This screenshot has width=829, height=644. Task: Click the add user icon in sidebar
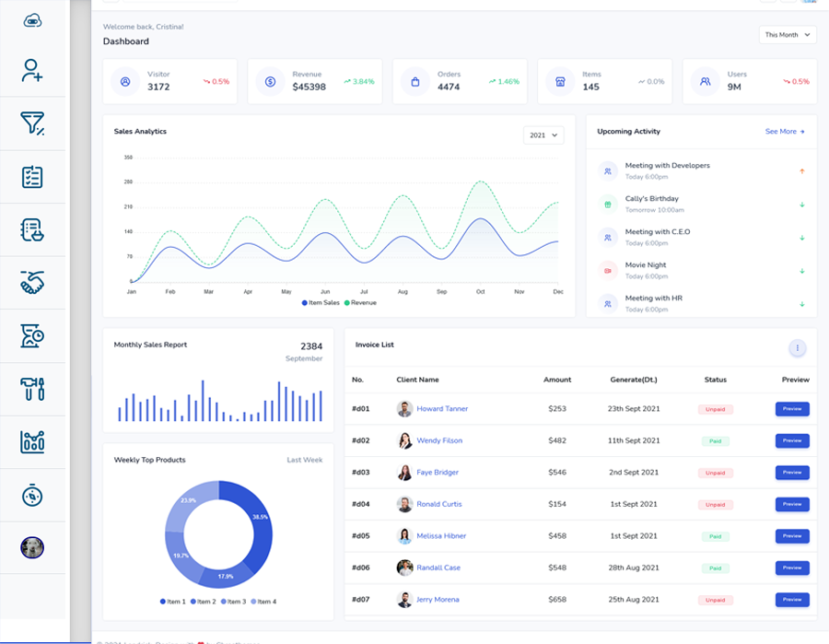click(32, 71)
